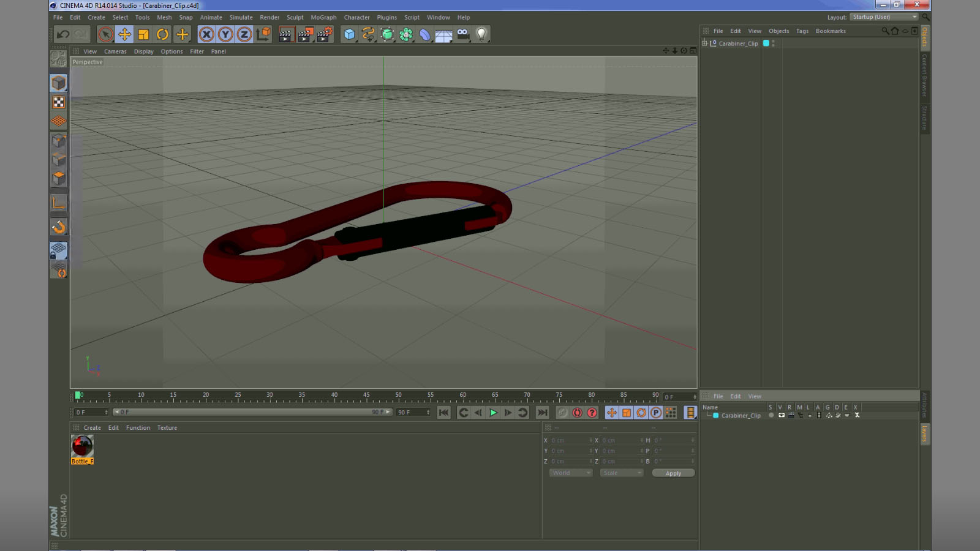Viewport: 980px width, 551px height.
Task: Toggle position keyframe recording
Action: point(612,413)
